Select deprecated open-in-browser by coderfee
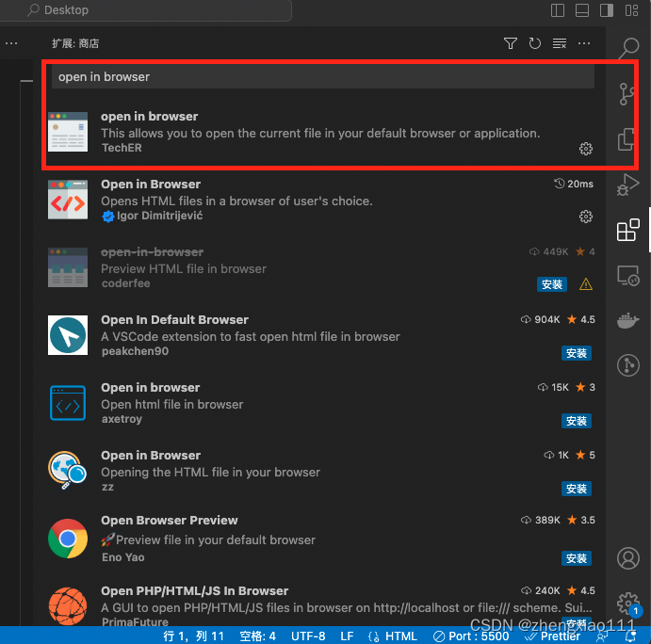This screenshot has height=644, width=651. 320,267
